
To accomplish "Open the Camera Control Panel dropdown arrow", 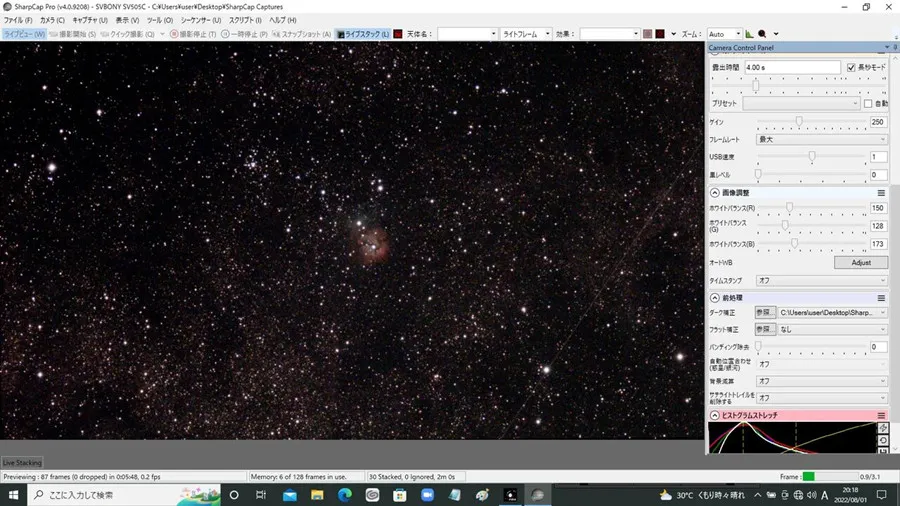I will point(887,48).
